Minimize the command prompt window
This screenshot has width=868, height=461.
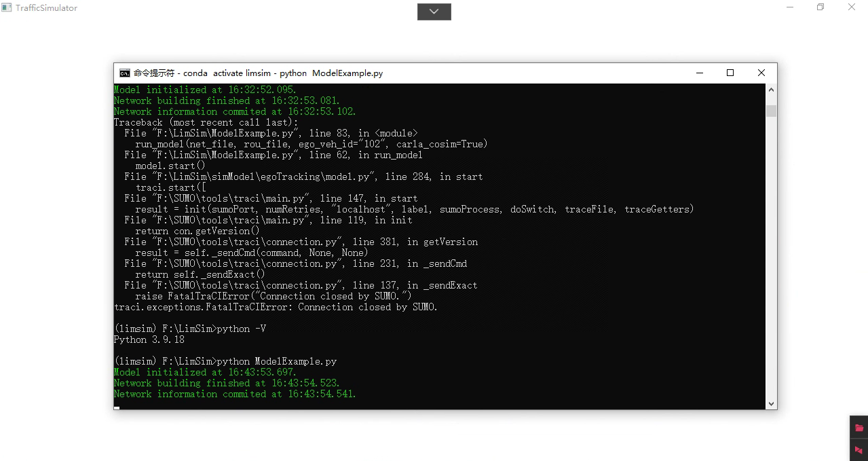(x=699, y=73)
